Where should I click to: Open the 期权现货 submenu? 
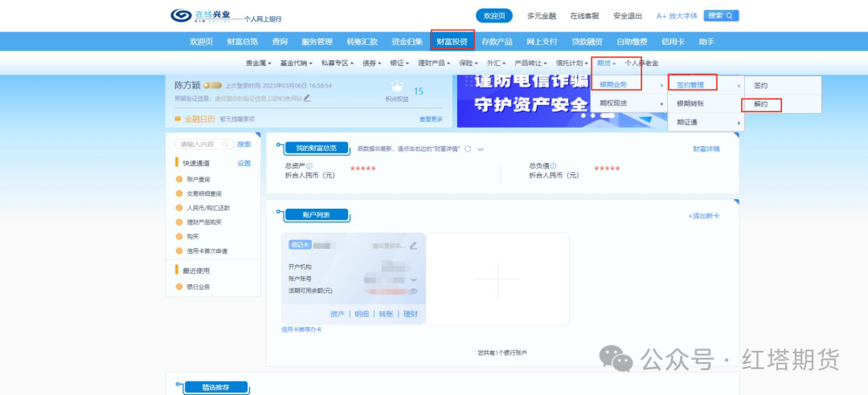point(628,104)
